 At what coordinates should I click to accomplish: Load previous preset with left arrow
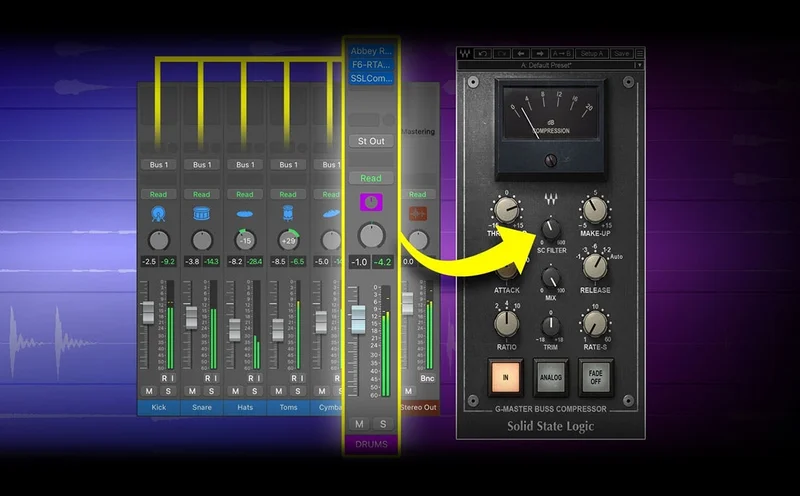[521, 54]
